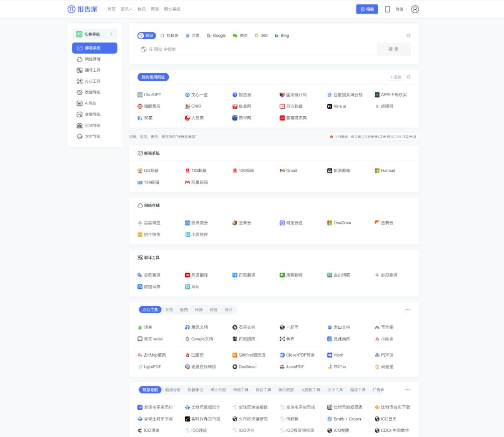Switch to the 统计机构 tab
The height and width of the screenshot is (437, 504).
click(x=218, y=390)
